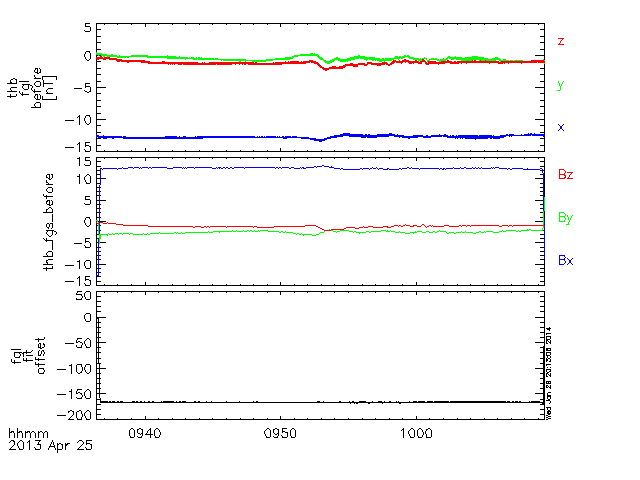640x480 pixels.
Task: Click the '50' tick label in bottom panel
Action: (84, 296)
